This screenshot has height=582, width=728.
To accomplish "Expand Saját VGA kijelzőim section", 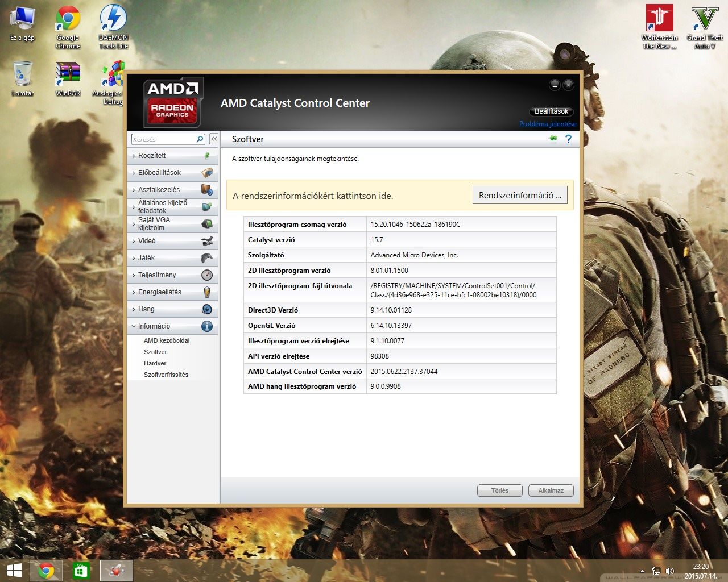I will click(172, 223).
